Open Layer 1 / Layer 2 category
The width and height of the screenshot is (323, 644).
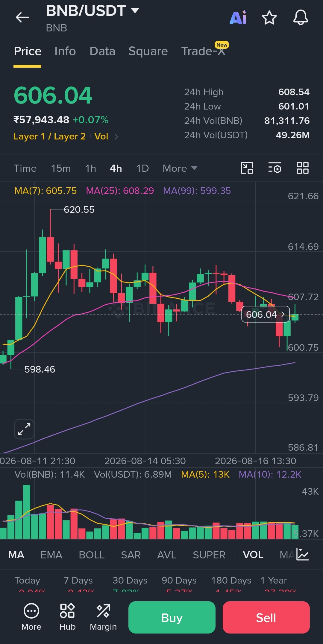50,136
